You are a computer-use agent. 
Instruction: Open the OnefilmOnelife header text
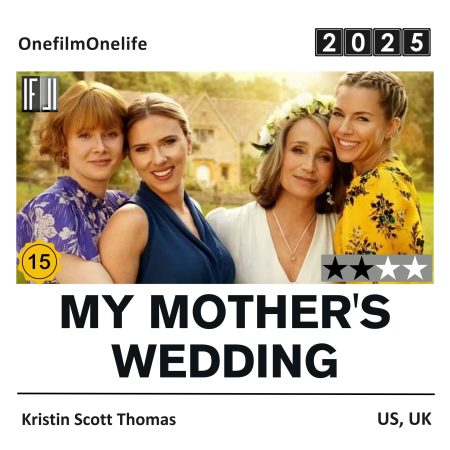click(83, 44)
